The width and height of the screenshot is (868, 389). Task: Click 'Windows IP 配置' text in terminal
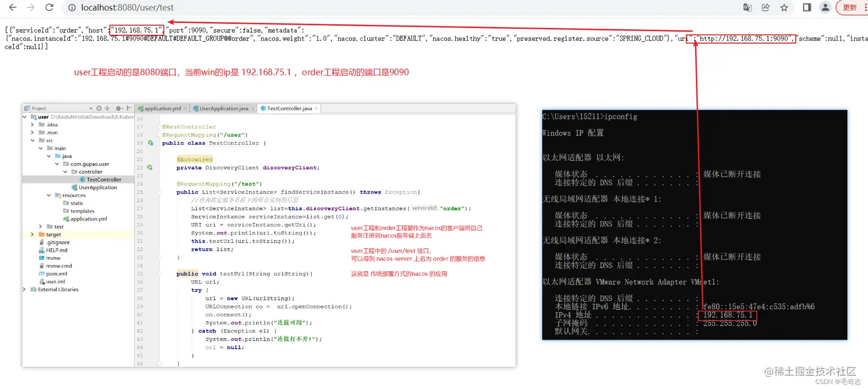pyautogui.click(x=573, y=133)
